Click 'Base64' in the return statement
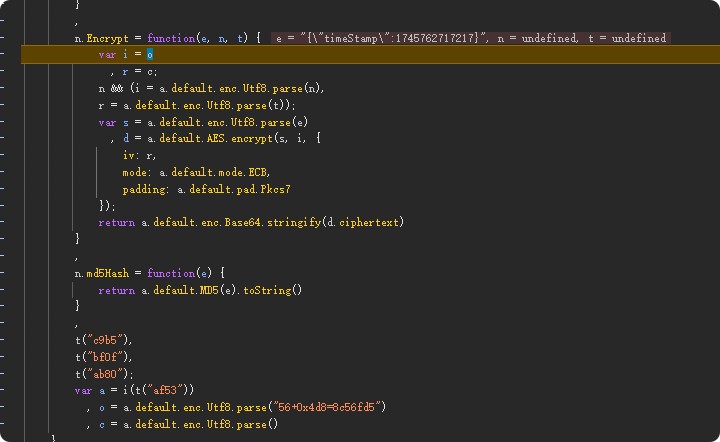The height and width of the screenshot is (442, 720). click(x=242, y=223)
